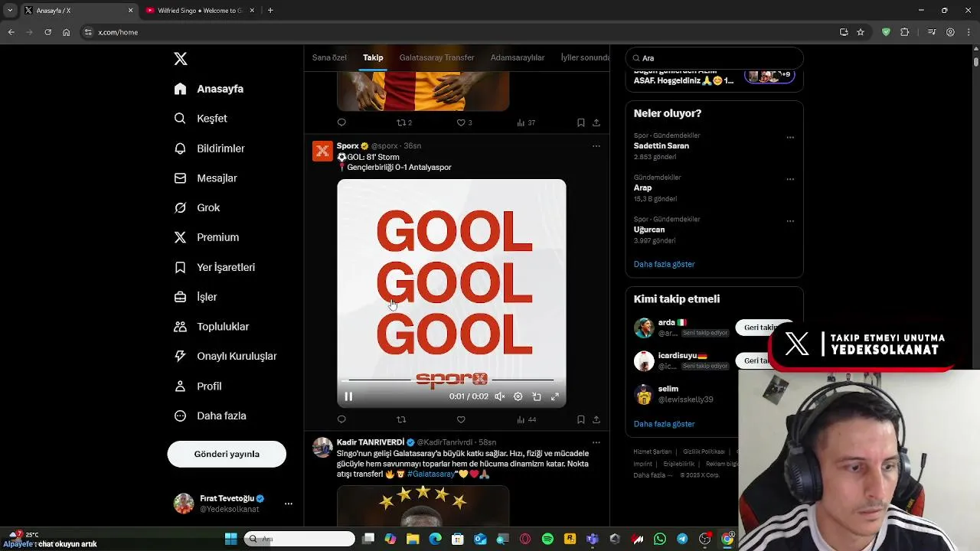Toggle picture-in-picture on Sporx video

tap(537, 396)
